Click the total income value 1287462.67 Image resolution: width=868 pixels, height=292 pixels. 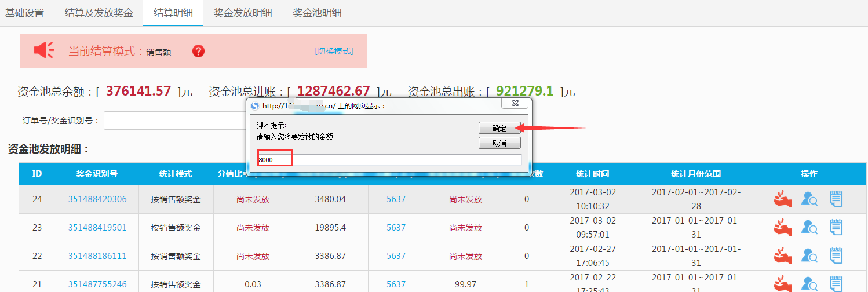point(334,91)
